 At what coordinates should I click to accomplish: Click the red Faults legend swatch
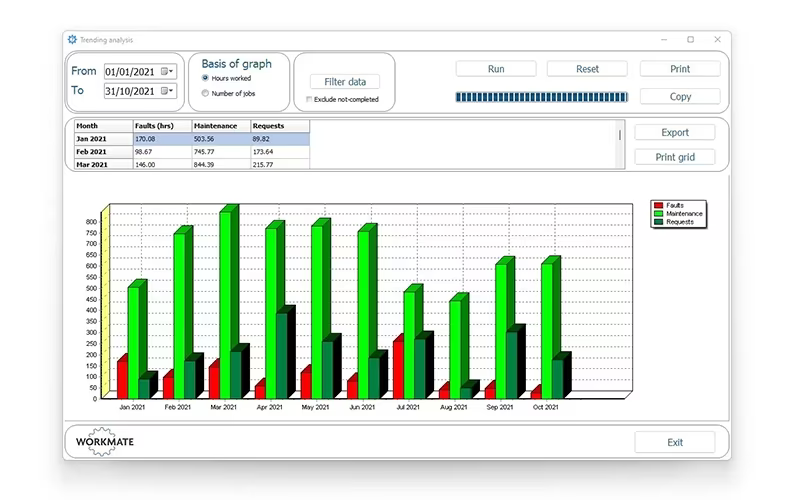[x=658, y=205]
